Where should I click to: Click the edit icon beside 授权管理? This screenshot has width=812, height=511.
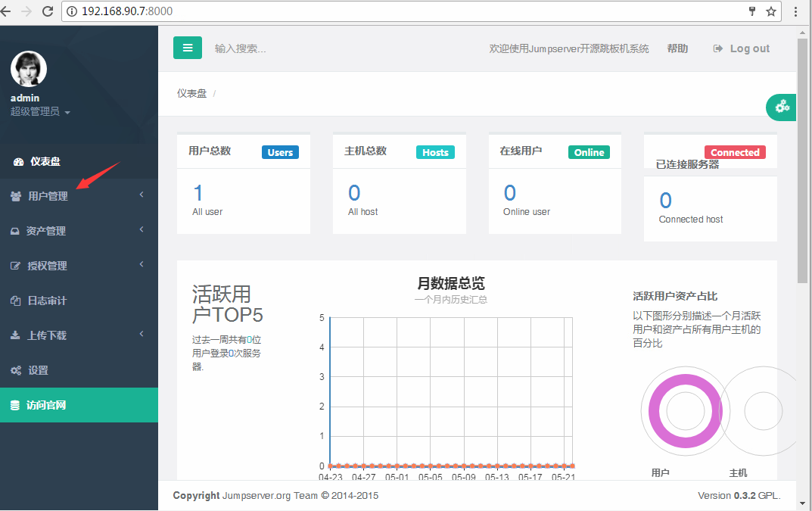click(15, 266)
